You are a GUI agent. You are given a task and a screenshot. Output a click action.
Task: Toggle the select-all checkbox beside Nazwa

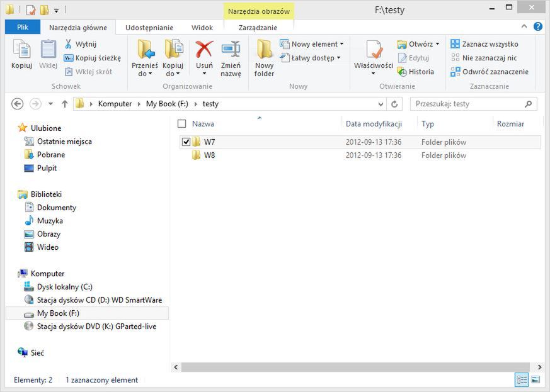pyautogui.click(x=181, y=124)
